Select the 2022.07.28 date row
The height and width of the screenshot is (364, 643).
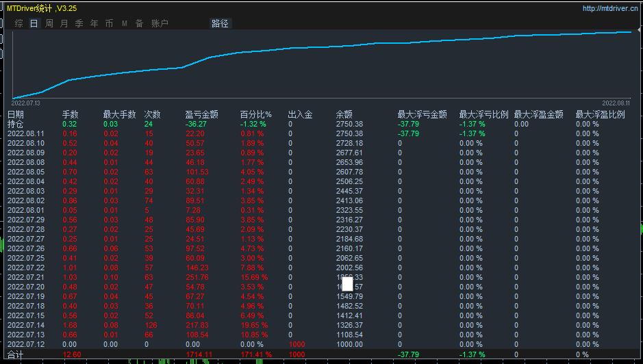26,229
